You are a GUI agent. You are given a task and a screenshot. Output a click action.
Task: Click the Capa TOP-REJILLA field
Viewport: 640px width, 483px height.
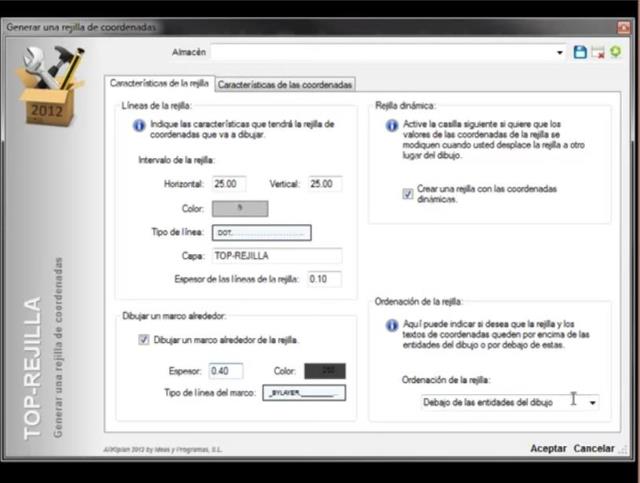pos(277,256)
